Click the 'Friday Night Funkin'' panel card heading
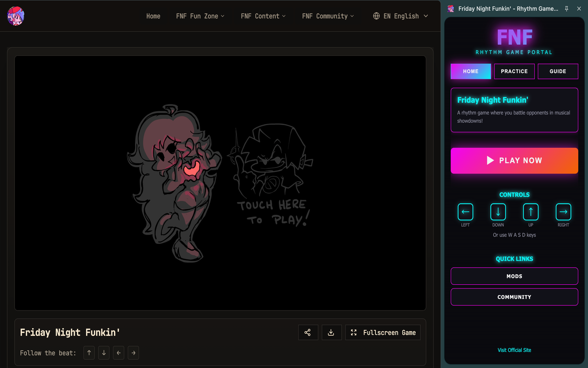Screen dimensions: 588x368 (x=493, y=100)
